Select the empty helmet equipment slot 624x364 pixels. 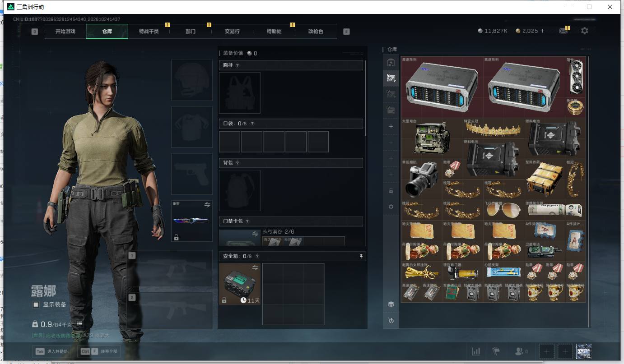coord(192,80)
